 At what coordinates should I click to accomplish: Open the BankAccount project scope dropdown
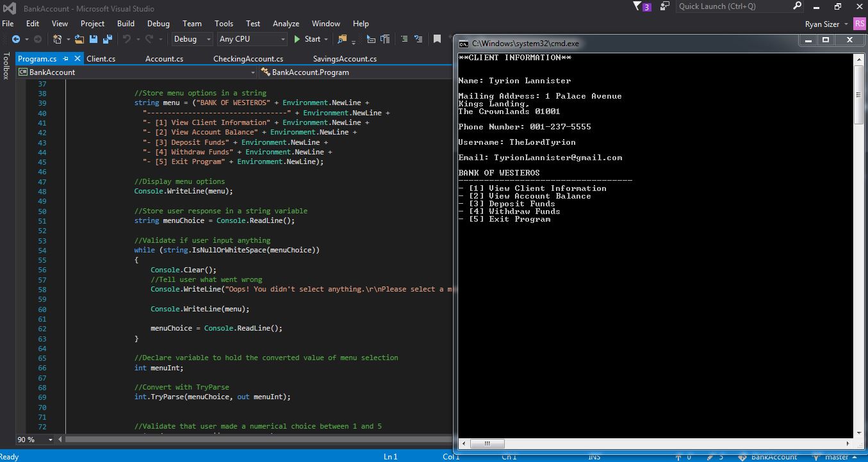pos(136,72)
